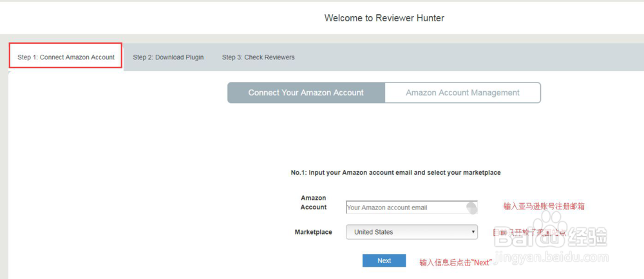
Task: Focus the Amazon account email field
Action: tap(412, 207)
